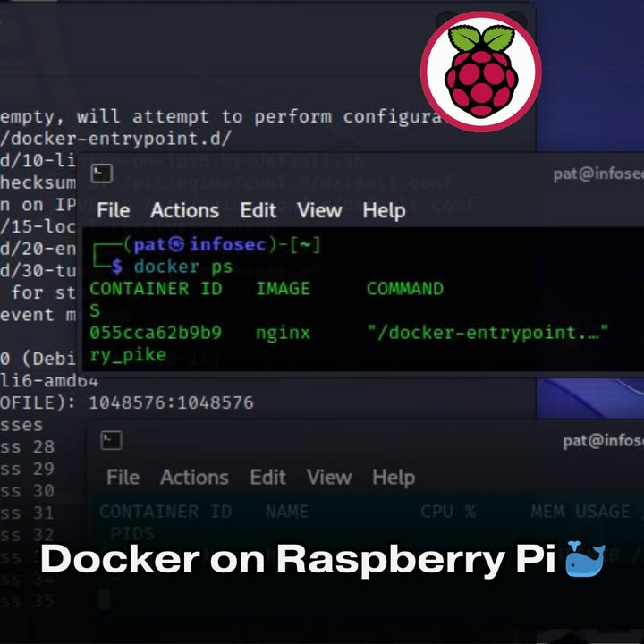
Task: Click the MEM USAGE header in stats window
Action: pyautogui.click(x=580, y=512)
